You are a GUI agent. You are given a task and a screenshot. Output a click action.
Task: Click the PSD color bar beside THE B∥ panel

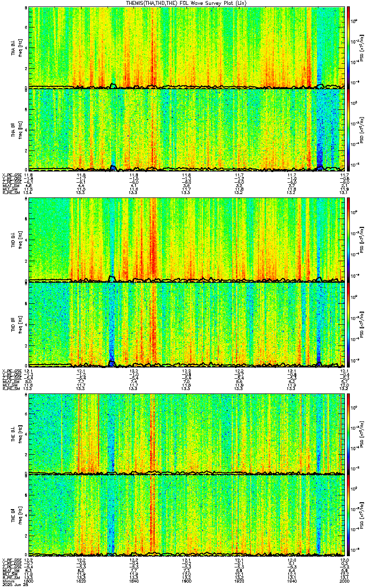tap(348, 515)
